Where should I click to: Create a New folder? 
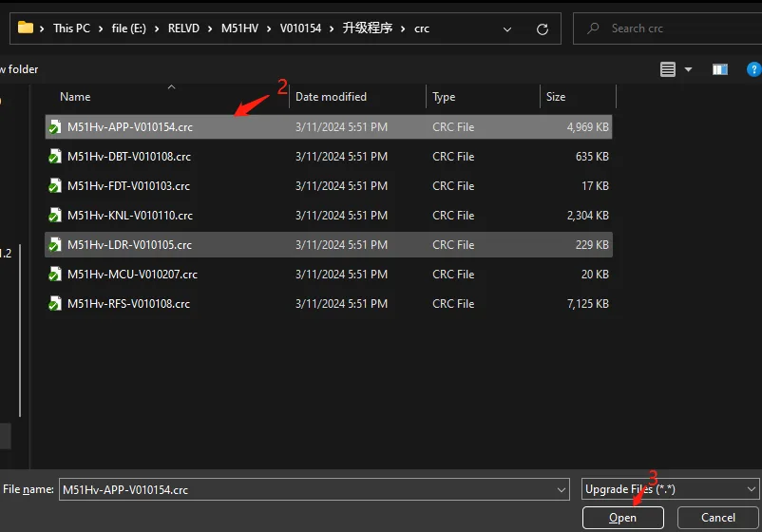pos(19,69)
